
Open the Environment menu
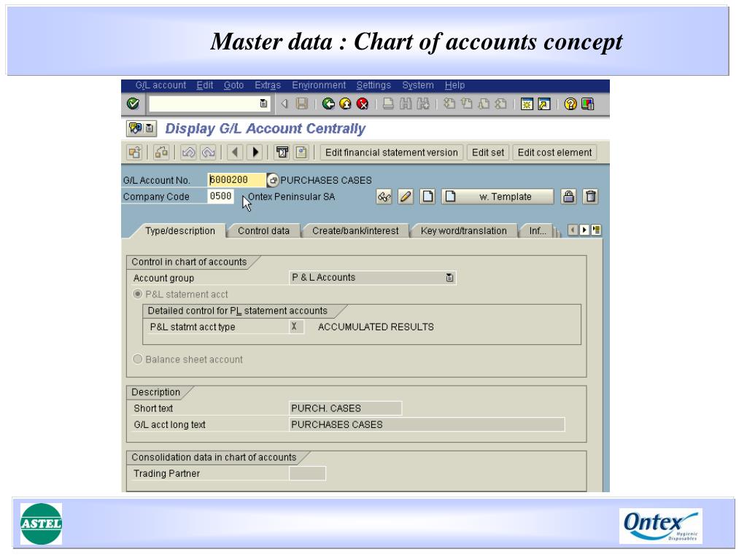tap(319, 85)
